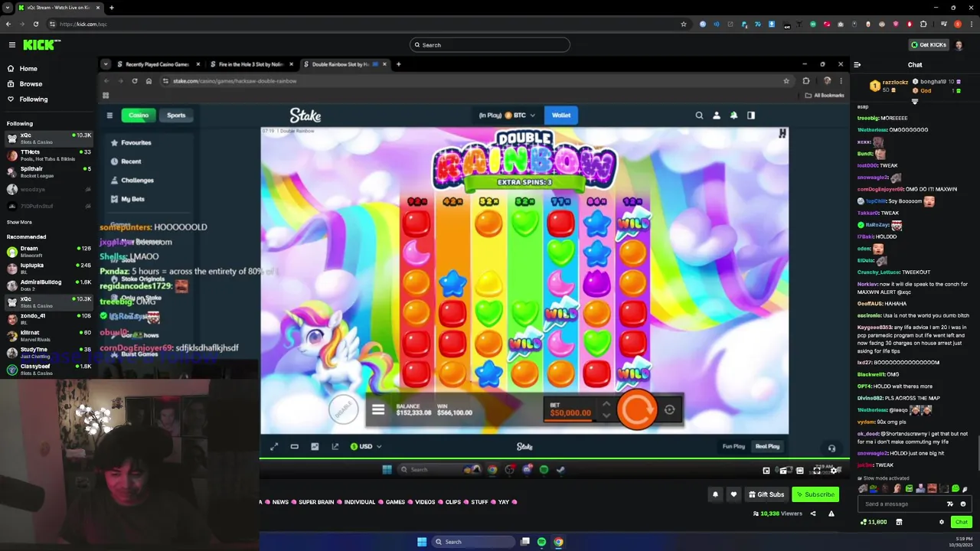Open the slot game hamburger menu
Image resolution: width=980 pixels, height=551 pixels.
tap(378, 409)
